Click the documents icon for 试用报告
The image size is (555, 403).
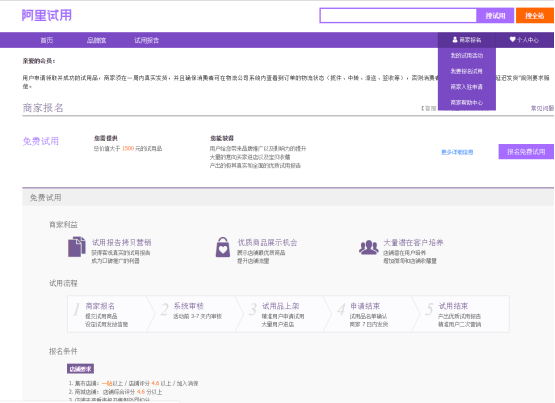(x=77, y=247)
